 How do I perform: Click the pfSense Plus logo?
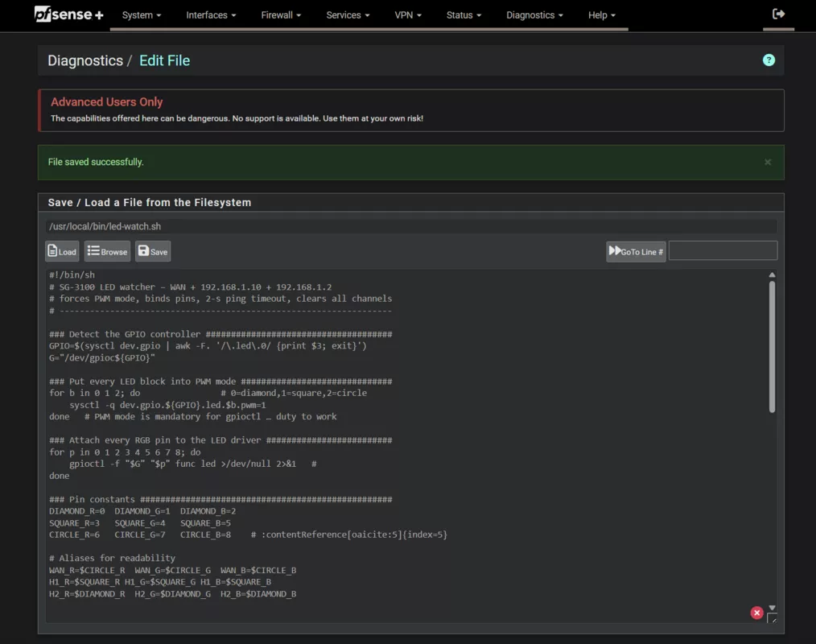pos(68,14)
